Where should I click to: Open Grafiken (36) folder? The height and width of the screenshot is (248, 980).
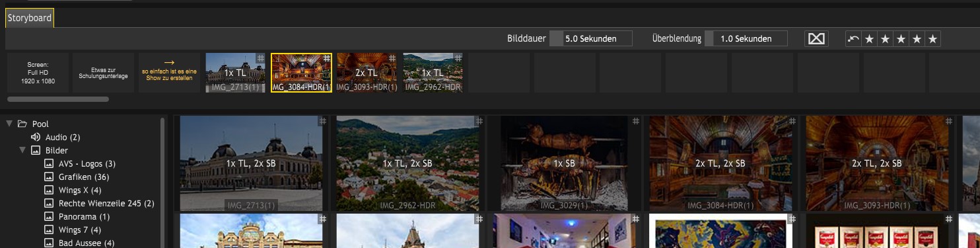(x=84, y=177)
